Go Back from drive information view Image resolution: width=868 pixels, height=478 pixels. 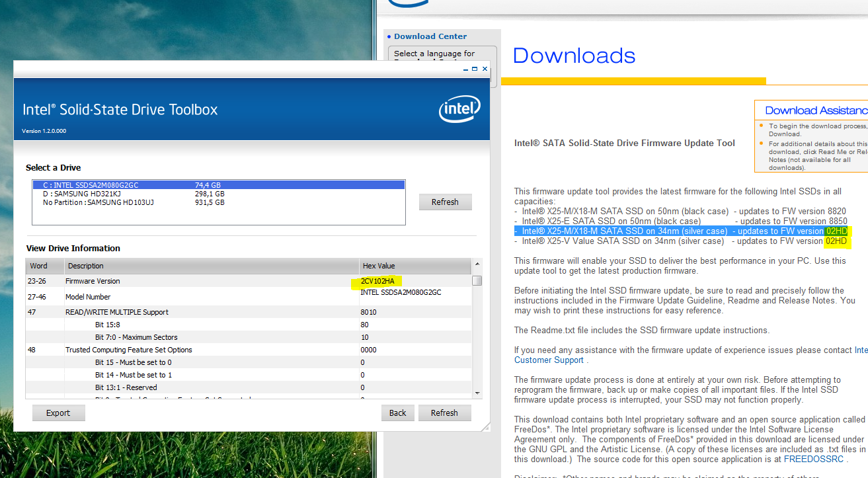pos(398,413)
